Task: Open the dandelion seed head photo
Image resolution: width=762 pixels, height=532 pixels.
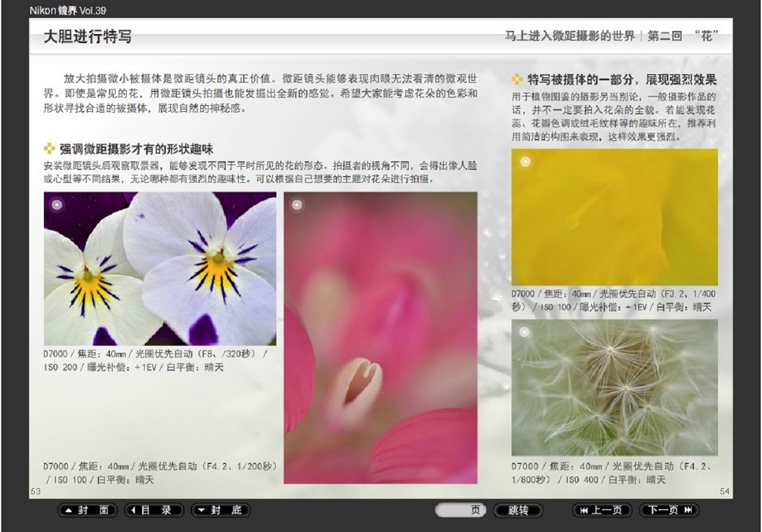Action: (x=614, y=388)
